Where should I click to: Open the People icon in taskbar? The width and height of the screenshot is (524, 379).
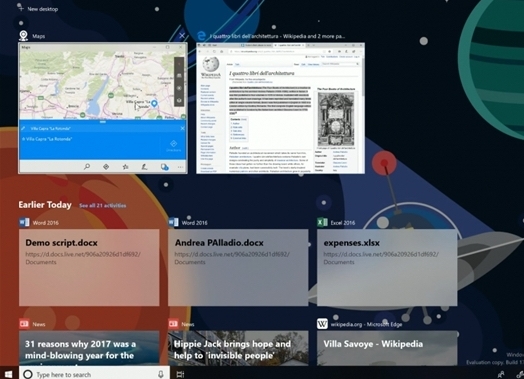[x=501, y=375]
